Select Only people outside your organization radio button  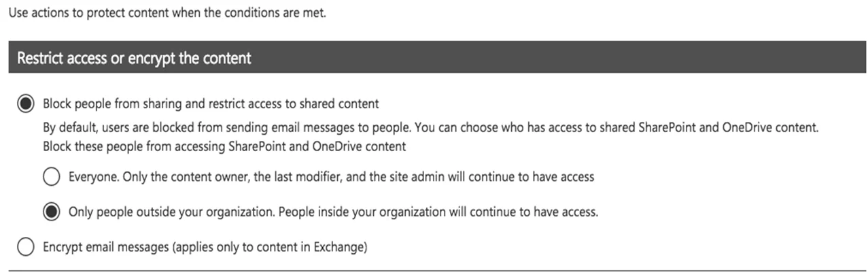pos(51,212)
